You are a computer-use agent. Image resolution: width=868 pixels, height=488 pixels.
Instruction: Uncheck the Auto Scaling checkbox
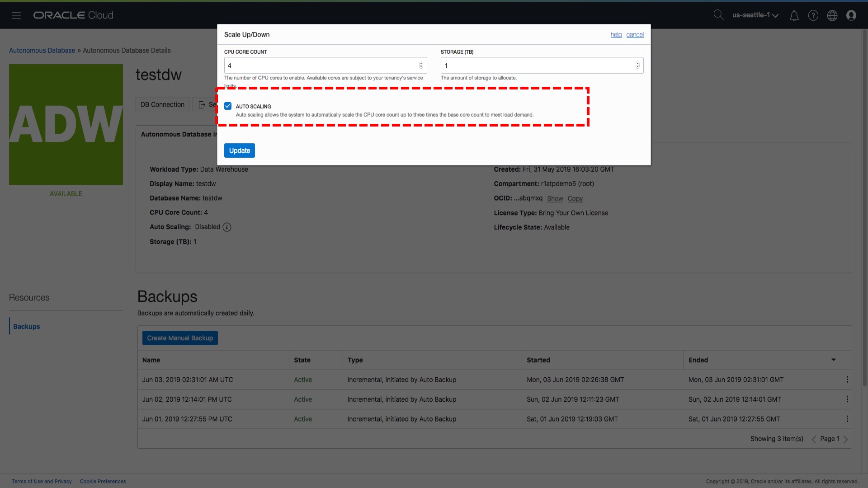[x=228, y=106]
